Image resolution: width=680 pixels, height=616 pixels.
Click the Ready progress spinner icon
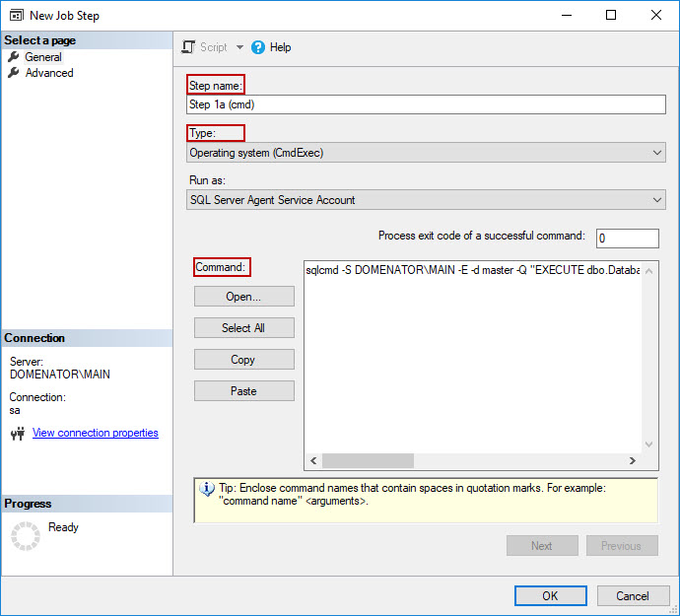coord(26,536)
